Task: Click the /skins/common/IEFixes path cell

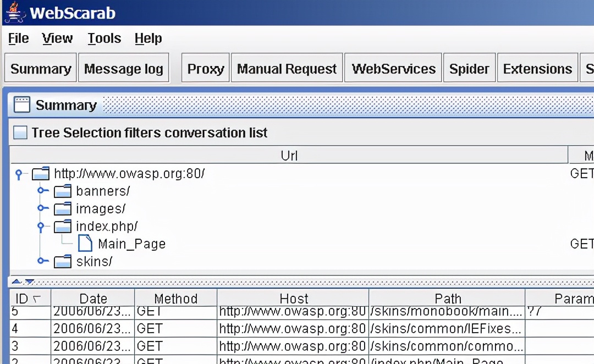Action: pyautogui.click(x=447, y=328)
